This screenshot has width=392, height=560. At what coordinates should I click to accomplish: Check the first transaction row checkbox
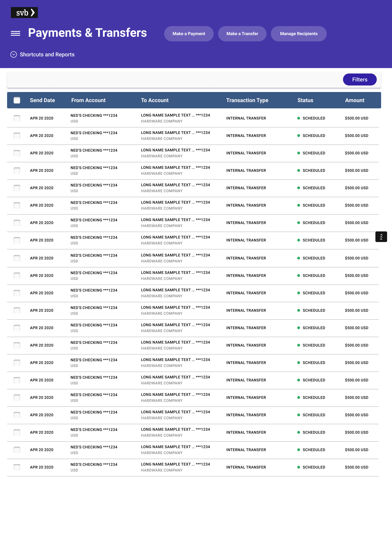coord(17,118)
